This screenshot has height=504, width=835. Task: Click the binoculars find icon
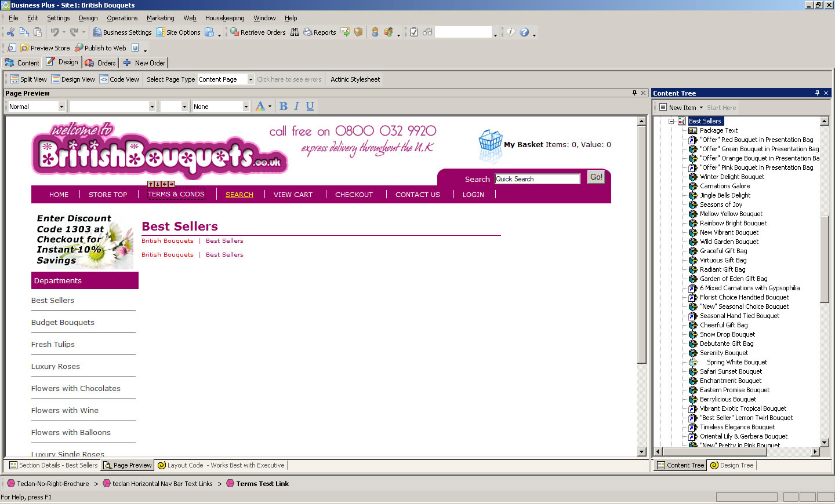[x=295, y=32]
